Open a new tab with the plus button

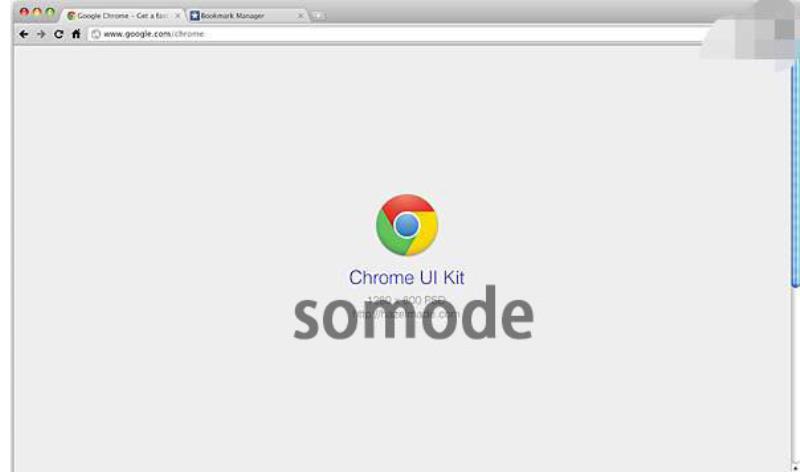coord(317,16)
